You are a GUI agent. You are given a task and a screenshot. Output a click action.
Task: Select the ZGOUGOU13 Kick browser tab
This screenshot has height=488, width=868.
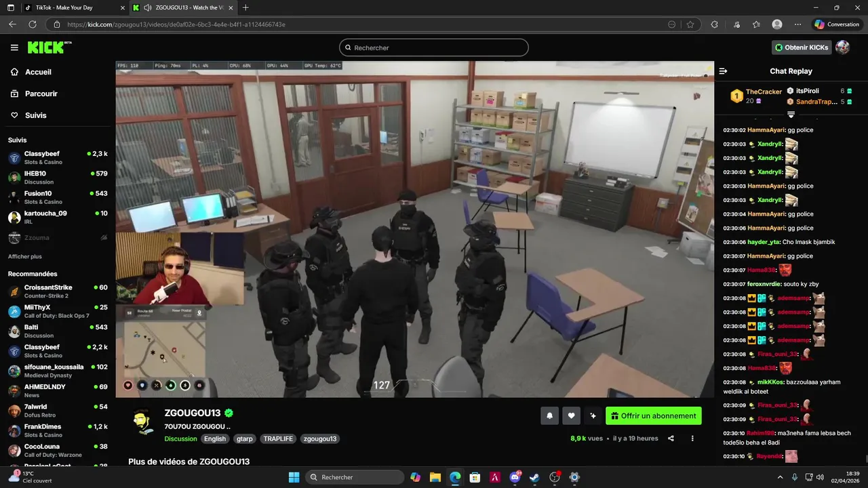point(183,7)
